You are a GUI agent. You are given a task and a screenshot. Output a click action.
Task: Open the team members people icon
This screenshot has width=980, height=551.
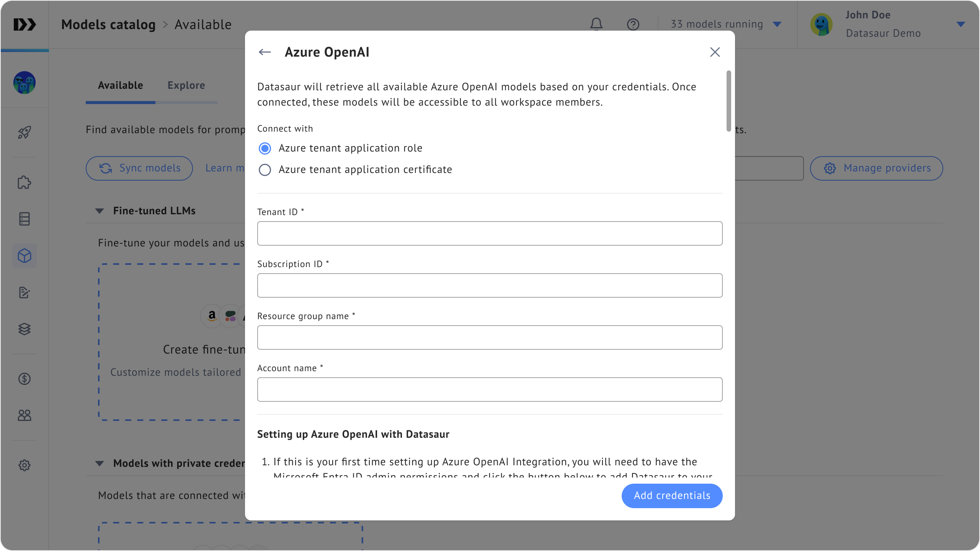tap(24, 415)
